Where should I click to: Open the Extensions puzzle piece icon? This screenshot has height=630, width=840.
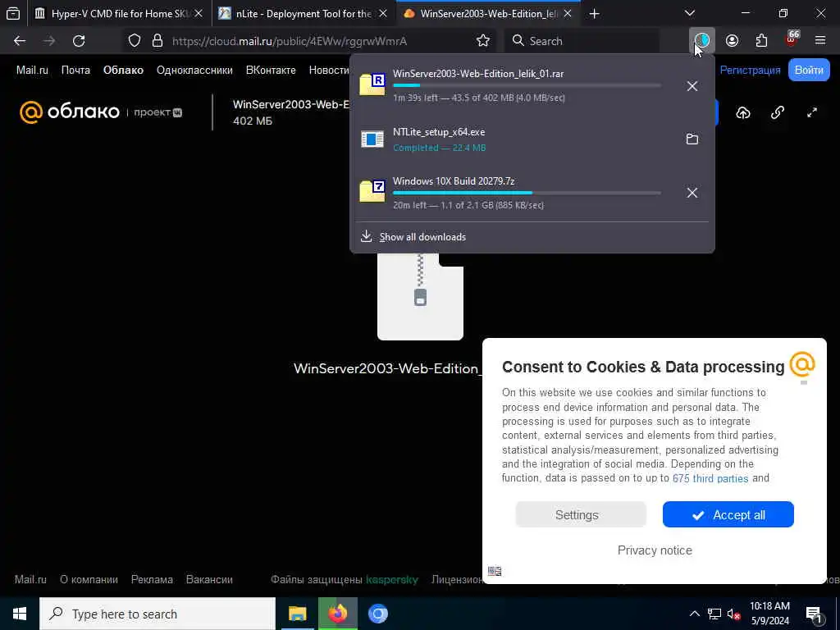[x=761, y=41]
